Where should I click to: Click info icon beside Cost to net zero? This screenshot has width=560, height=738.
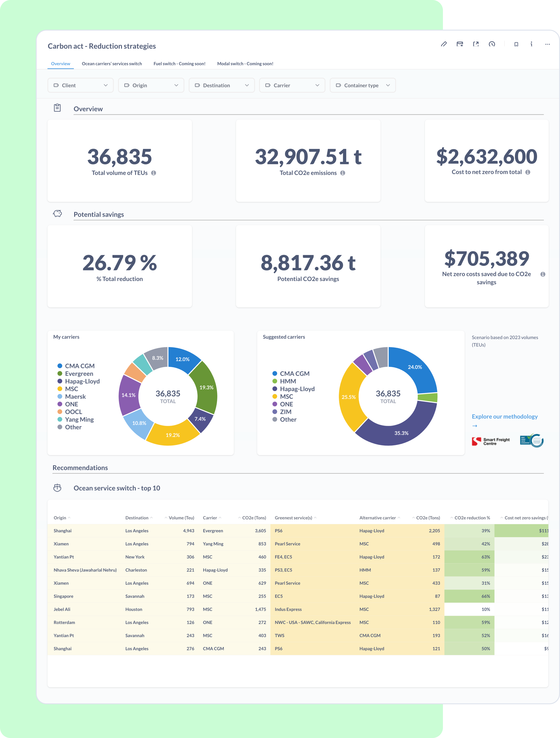click(528, 172)
